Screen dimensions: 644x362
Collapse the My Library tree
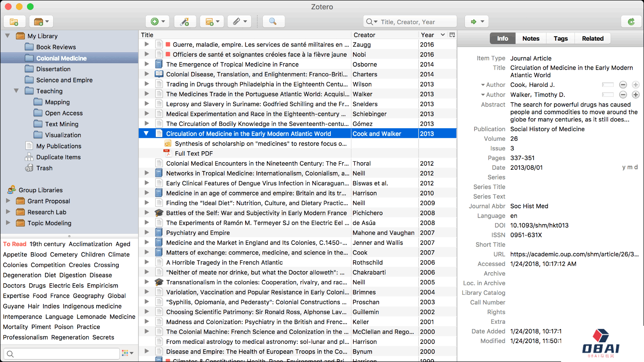7,36
